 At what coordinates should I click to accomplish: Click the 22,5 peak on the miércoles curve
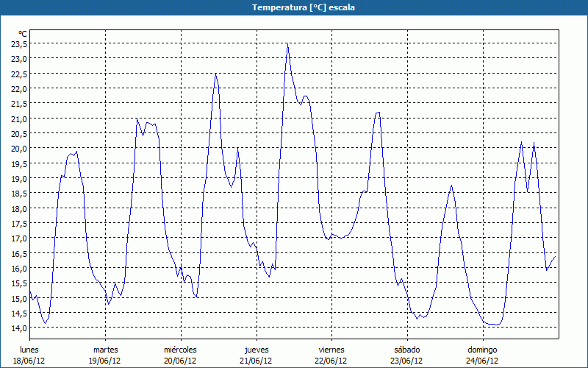[215, 74]
